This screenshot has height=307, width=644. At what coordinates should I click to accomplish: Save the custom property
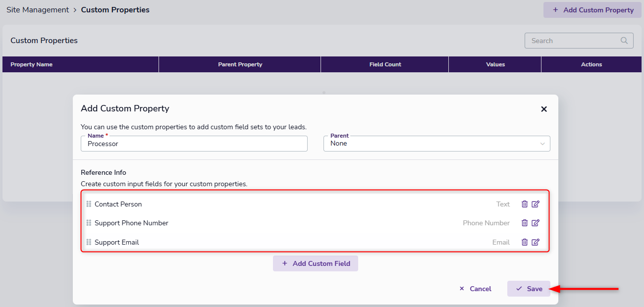pyautogui.click(x=529, y=289)
